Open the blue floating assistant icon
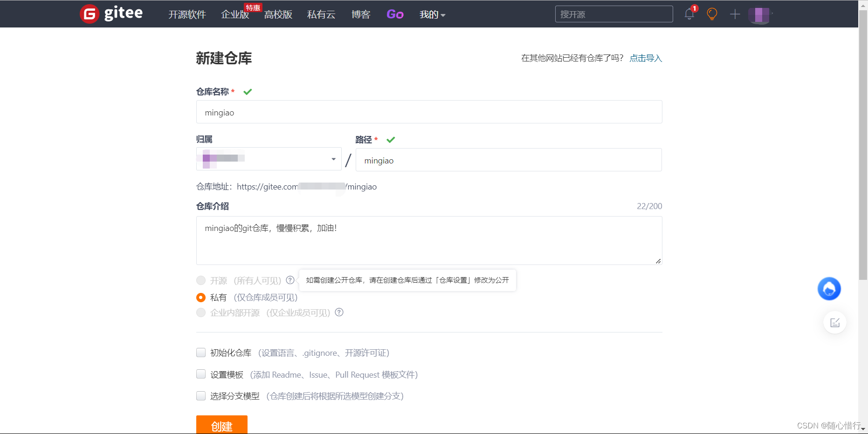Viewport: 868px width, 434px height. pyautogui.click(x=829, y=289)
